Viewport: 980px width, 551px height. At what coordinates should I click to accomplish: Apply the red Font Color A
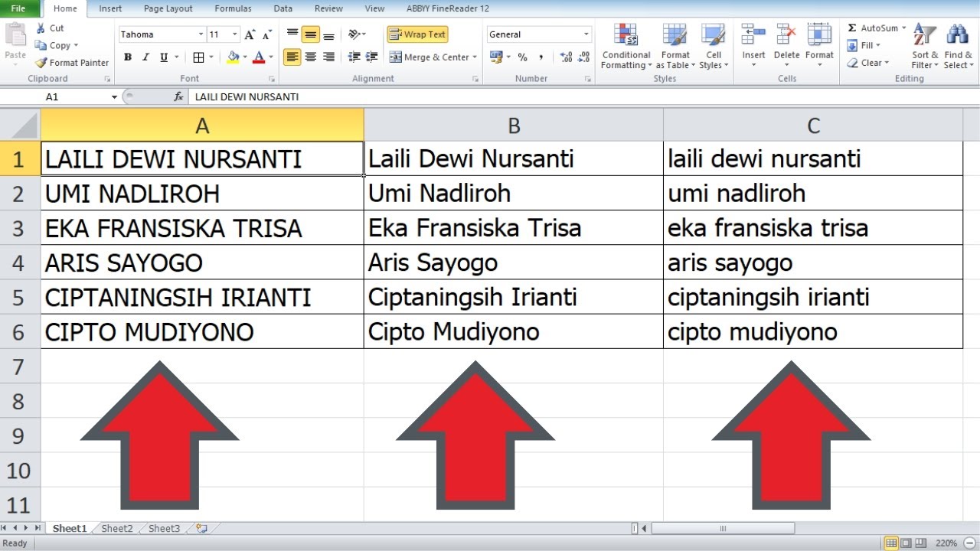coord(259,57)
